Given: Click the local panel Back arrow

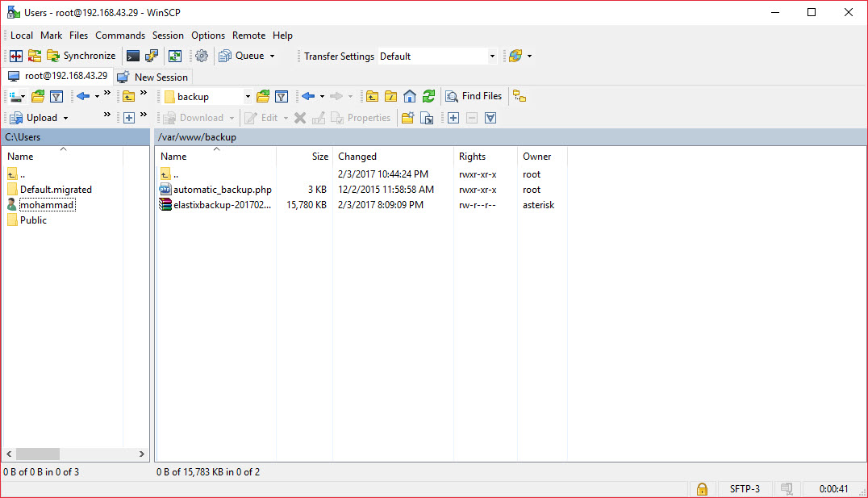Looking at the screenshot, I should (x=83, y=96).
